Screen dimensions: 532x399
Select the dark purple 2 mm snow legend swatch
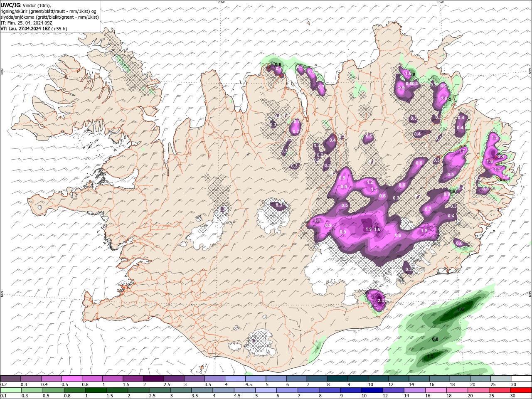(153, 379)
